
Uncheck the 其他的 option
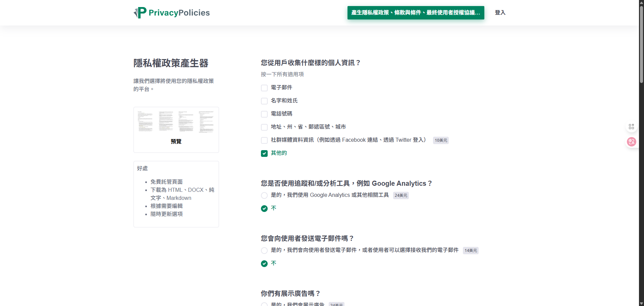click(264, 153)
